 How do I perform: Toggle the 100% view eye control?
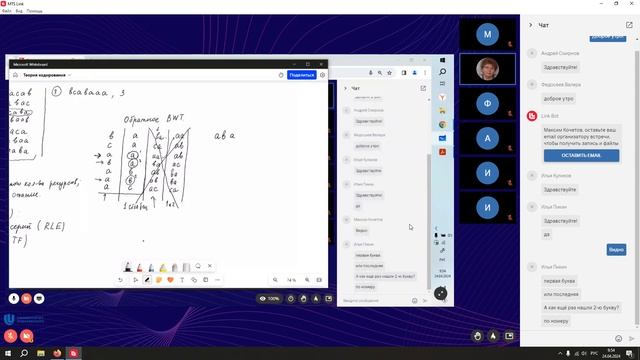(269, 299)
